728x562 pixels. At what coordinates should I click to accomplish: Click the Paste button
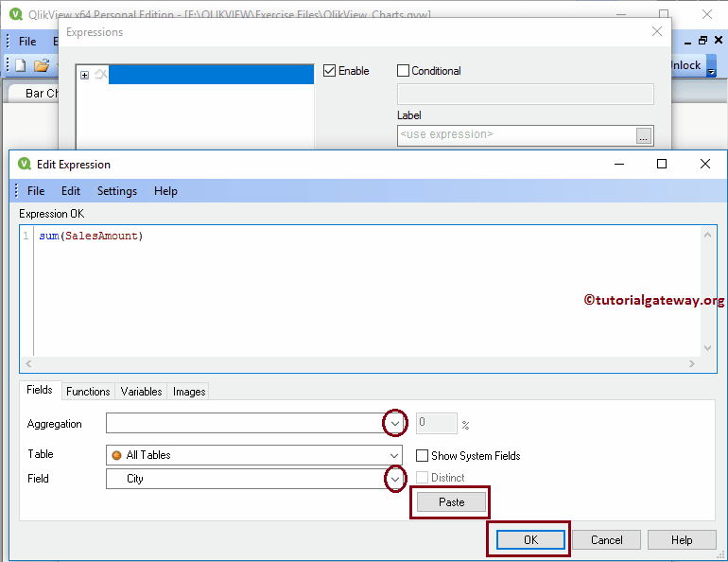click(451, 502)
